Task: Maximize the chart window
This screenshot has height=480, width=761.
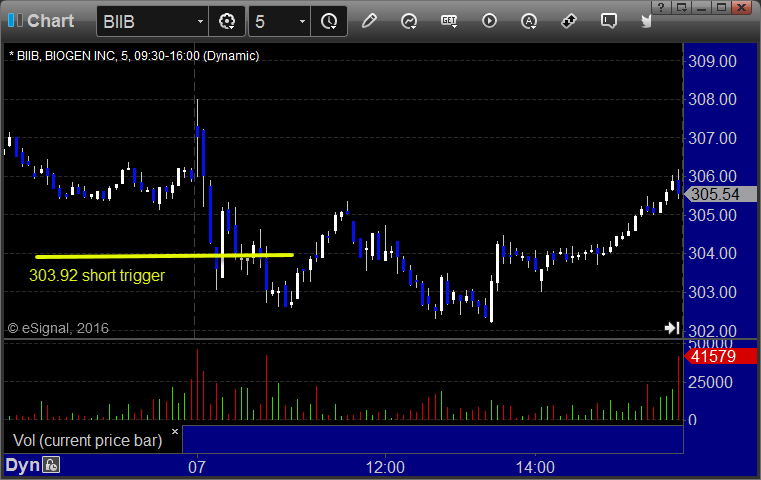Action: (x=721, y=7)
